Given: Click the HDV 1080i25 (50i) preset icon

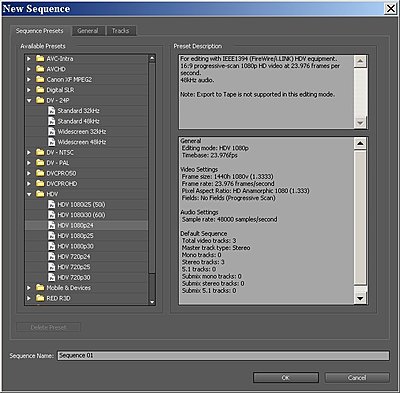Looking at the screenshot, I should coord(51,204).
